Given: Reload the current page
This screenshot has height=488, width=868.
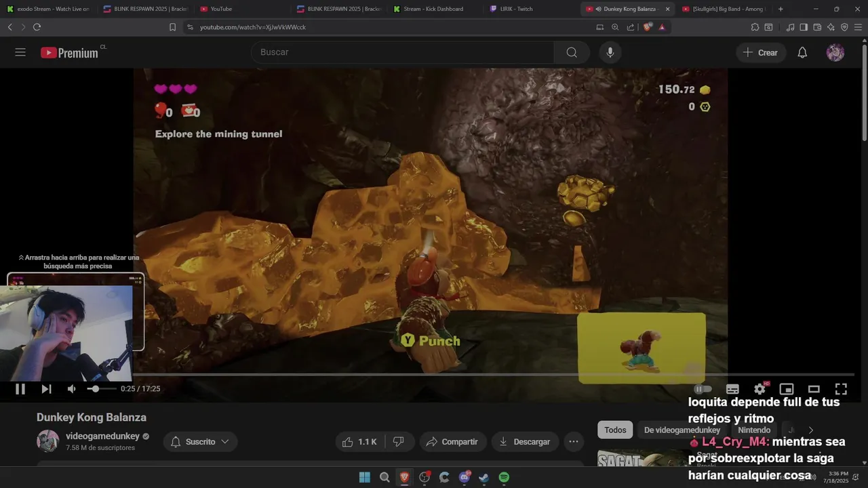Looking at the screenshot, I should click(x=37, y=27).
